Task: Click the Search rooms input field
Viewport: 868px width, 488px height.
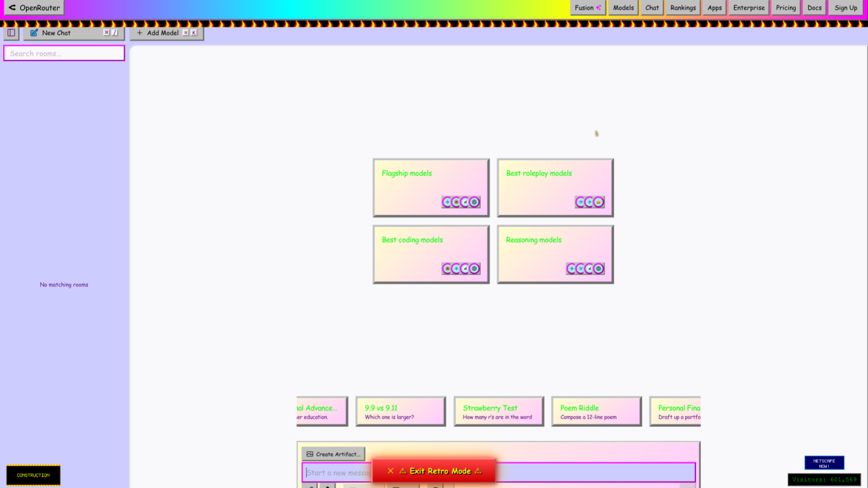Action: click(64, 53)
